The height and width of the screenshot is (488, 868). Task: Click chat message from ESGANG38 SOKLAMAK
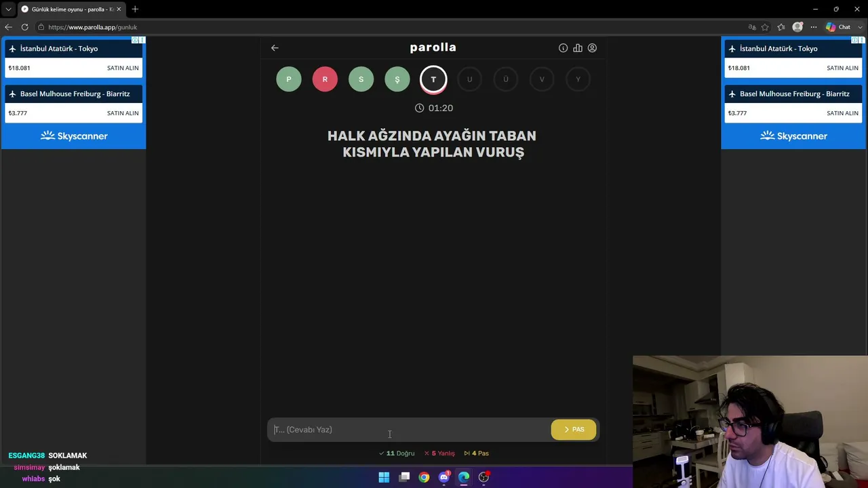[47, 455]
